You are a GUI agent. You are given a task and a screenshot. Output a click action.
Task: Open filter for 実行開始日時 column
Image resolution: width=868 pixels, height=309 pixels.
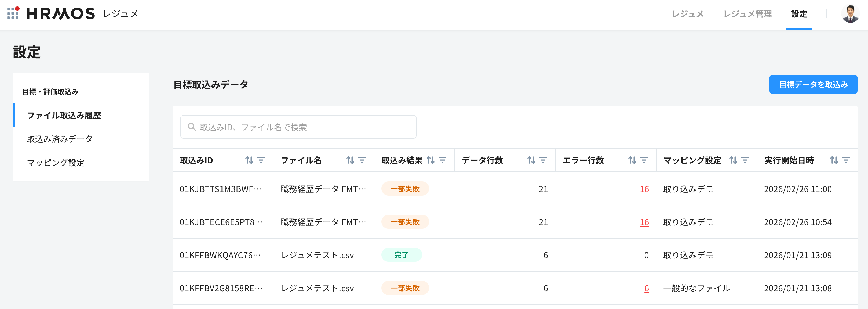[846, 160]
